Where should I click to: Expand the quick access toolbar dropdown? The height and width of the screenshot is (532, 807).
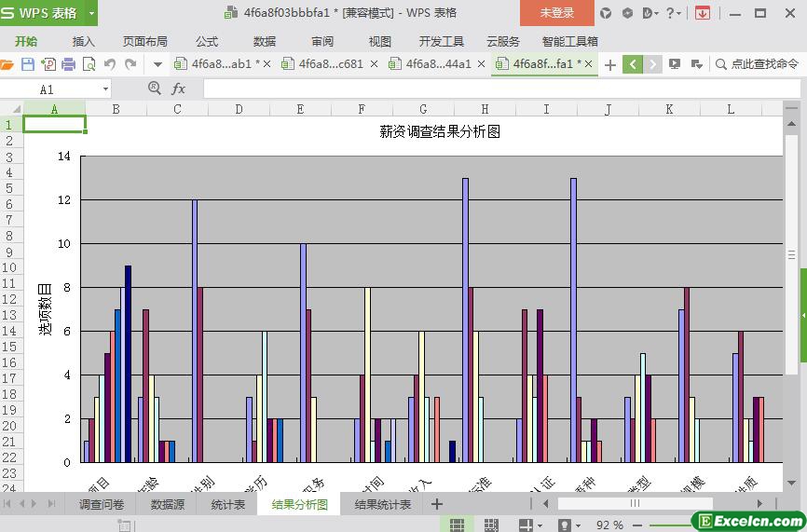click(x=157, y=64)
